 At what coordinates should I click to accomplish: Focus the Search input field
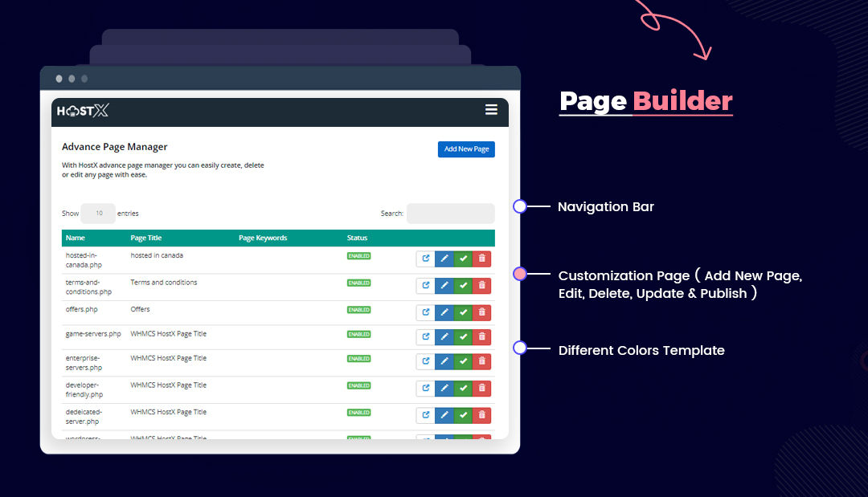[x=451, y=214]
